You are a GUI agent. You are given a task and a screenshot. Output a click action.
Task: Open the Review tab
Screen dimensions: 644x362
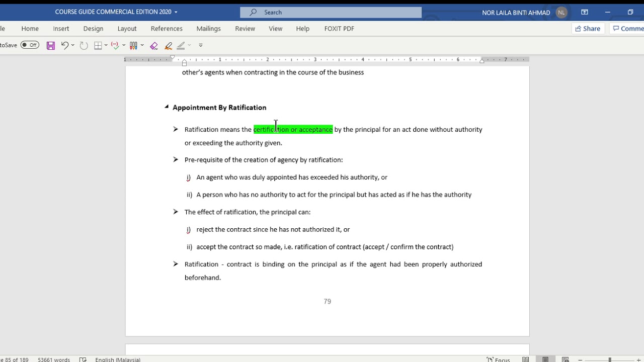pyautogui.click(x=245, y=29)
